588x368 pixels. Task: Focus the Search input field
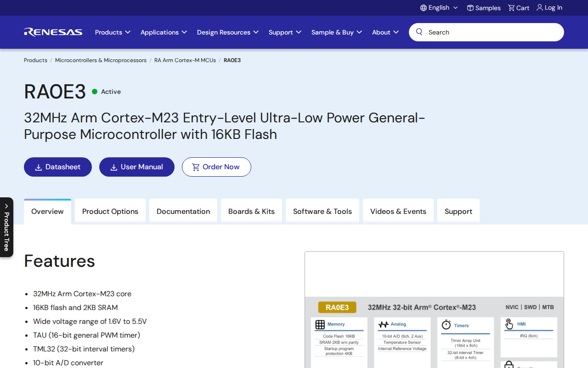(486, 32)
